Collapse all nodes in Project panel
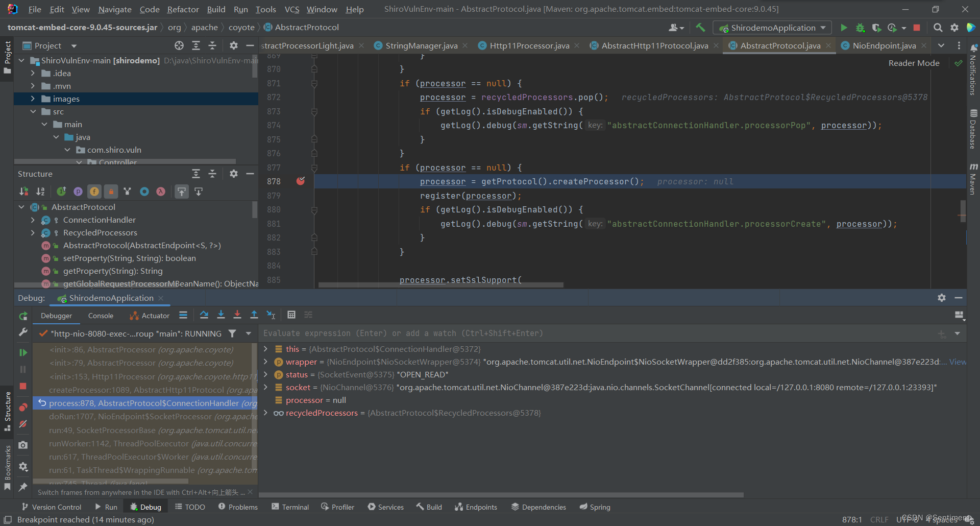Viewport: 980px width, 526px height. pyautogui.click(x=212, y=45)
